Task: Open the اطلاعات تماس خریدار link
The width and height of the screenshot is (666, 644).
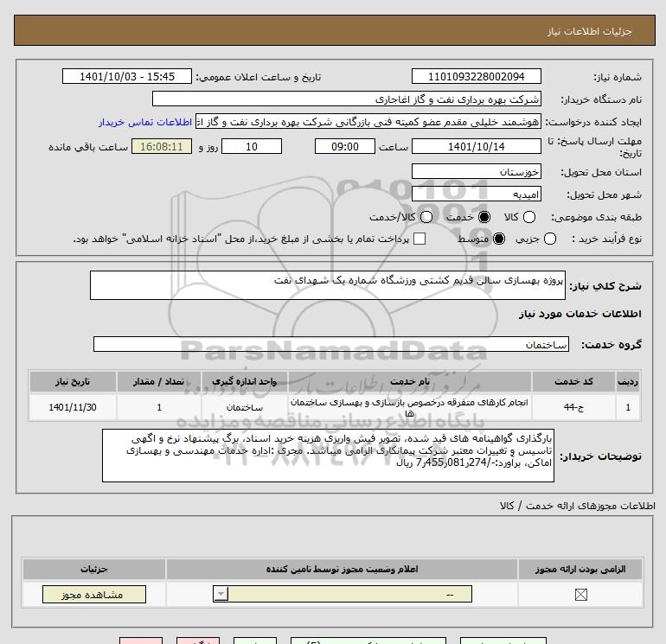Action: [x=145, y=122]
